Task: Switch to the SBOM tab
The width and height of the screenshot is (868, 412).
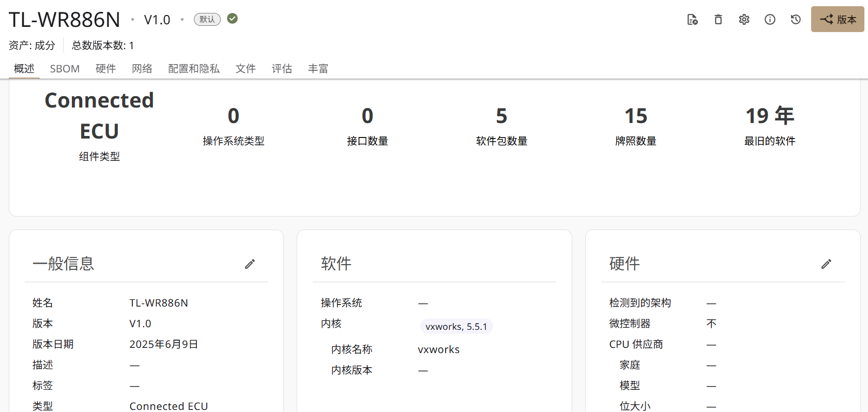Action: click(65, 69)
